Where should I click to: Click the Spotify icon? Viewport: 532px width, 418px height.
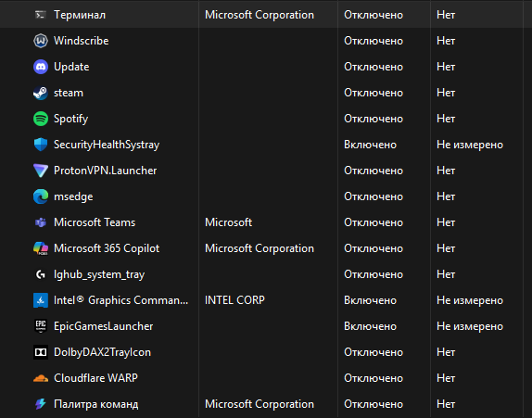(x=41, y=119)
